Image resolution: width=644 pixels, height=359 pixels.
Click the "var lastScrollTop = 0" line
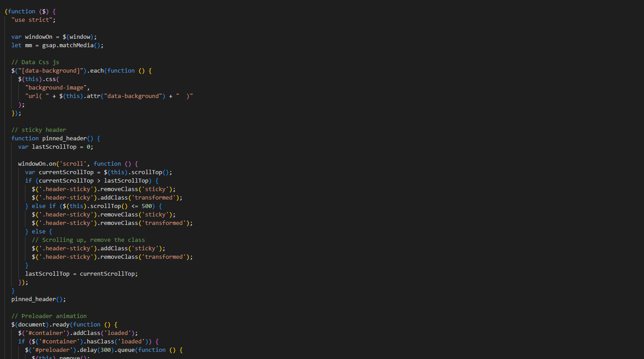[x=56, y=147]
